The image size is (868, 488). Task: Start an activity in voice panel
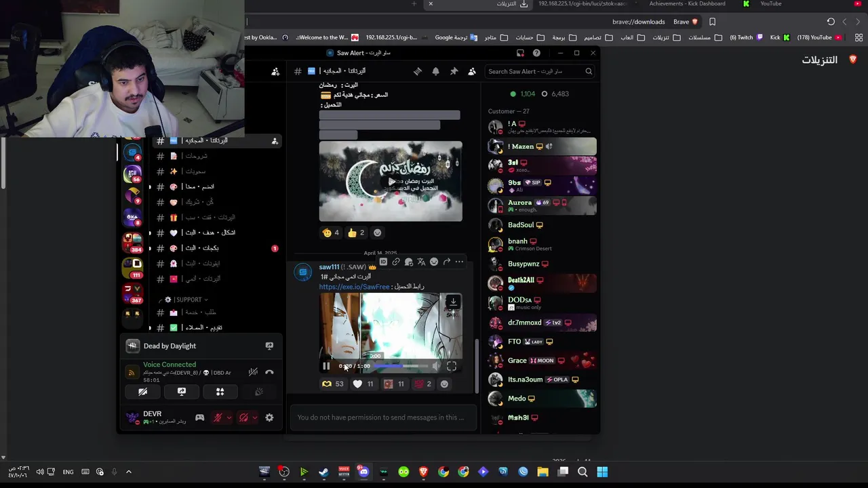pos(220,392)
